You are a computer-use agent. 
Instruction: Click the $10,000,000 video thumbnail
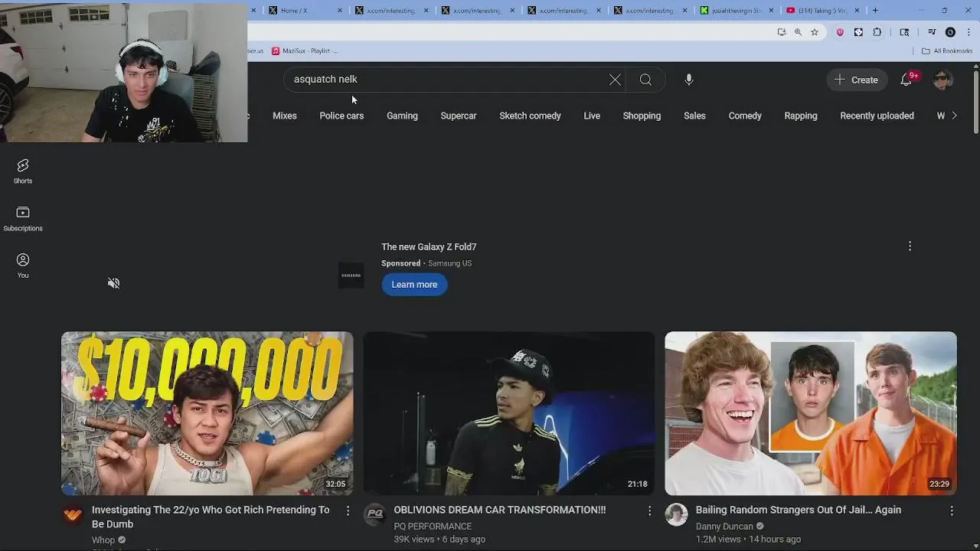coord(207,413)
